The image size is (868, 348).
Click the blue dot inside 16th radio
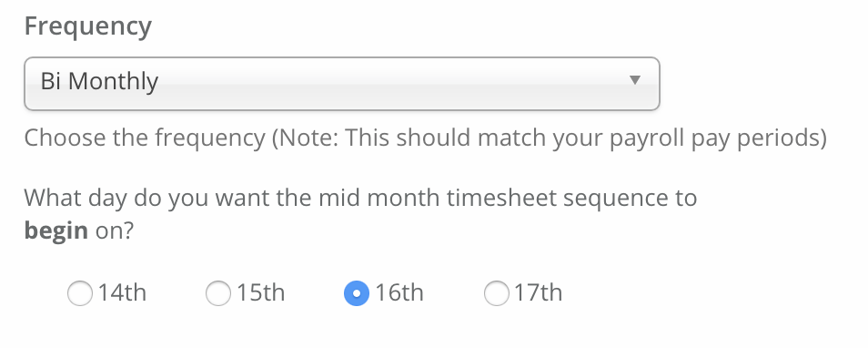point(357,293)
